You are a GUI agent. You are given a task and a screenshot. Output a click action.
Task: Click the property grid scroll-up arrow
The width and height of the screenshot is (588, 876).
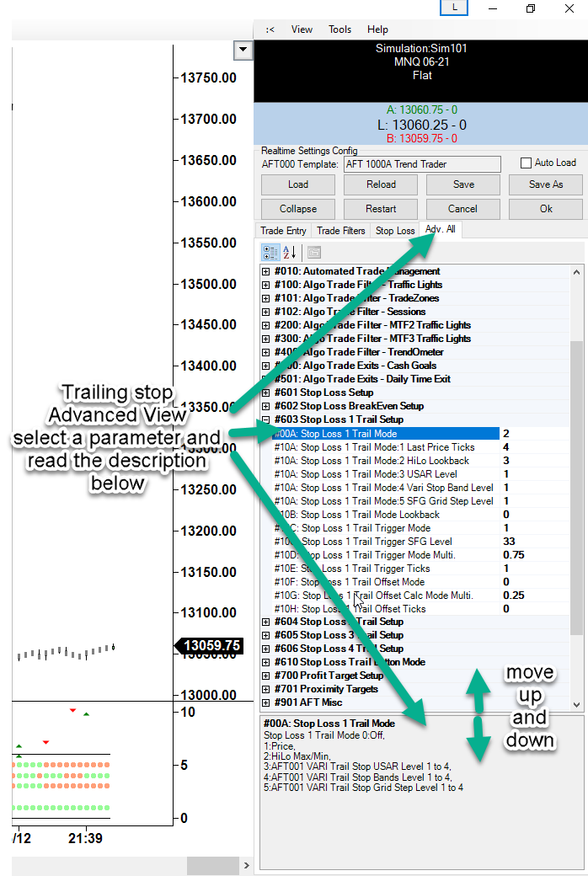576,272
